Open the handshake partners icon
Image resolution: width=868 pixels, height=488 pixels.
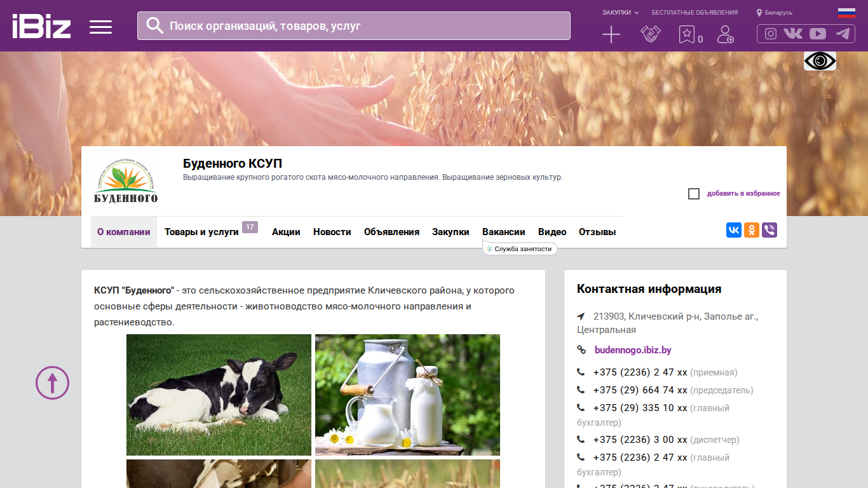coord(651,34)
